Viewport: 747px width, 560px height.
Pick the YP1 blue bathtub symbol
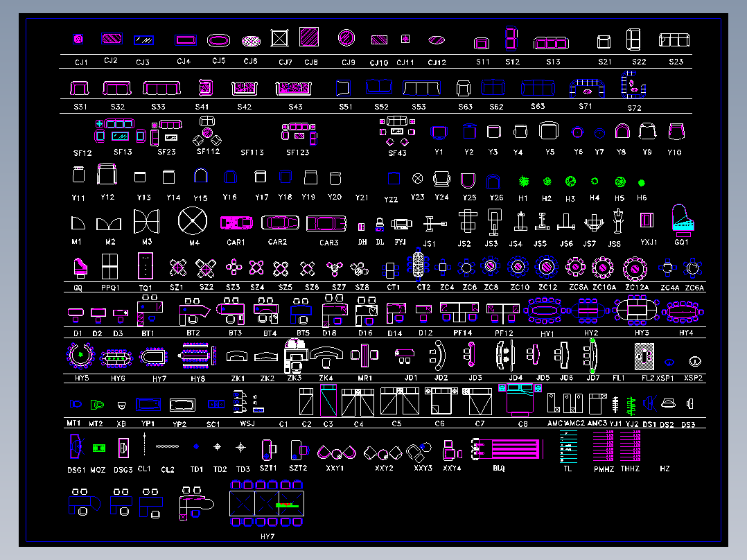click(148, 405)
